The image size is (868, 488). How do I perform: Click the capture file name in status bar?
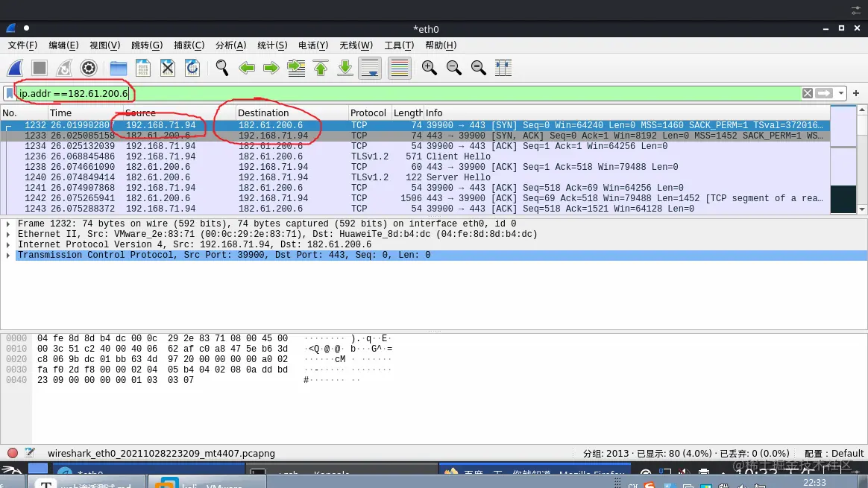click(x=161, y=454)
